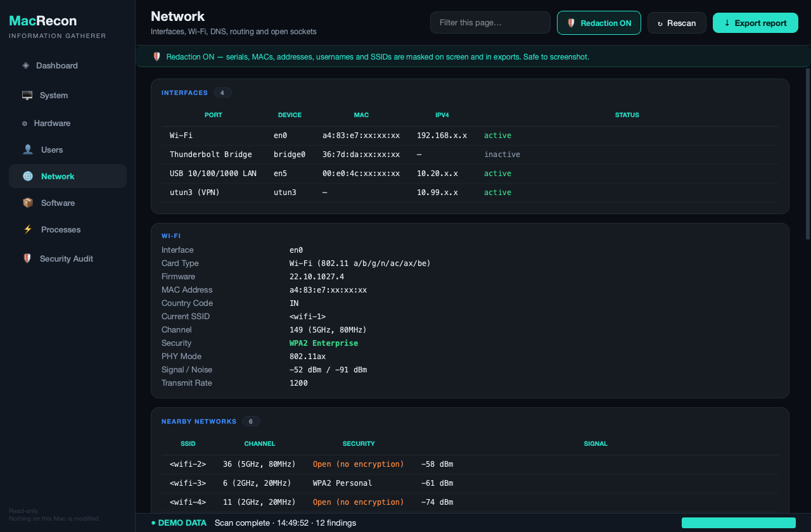This screenshot has width=811, height=532.
Task: Click the Security Audit shield icon in sidebar
Action: [x=27, y=258]
